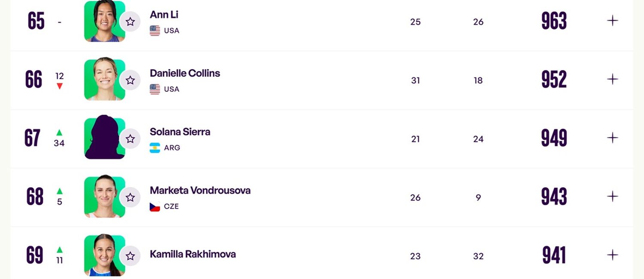Click Danielle Collins' profile picture
The height and width of the screenshot is (279, 644).
tap(104, 80)
